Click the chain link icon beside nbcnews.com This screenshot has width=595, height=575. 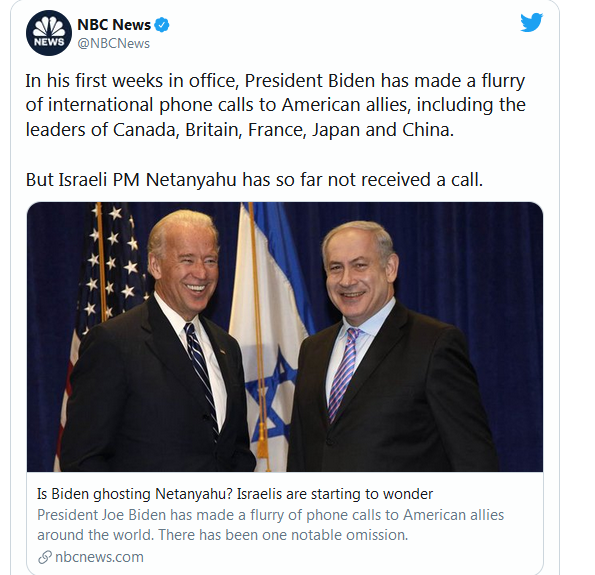click(45, 558)
